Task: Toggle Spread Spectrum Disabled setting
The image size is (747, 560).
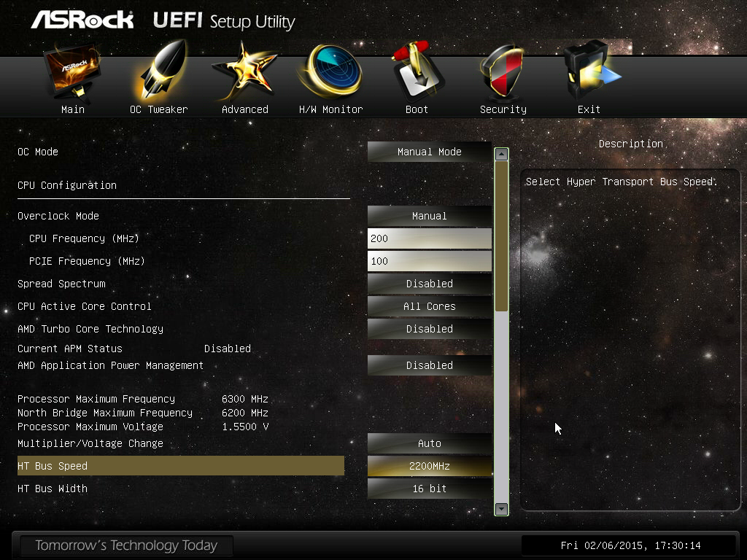Action: point(429,284)
